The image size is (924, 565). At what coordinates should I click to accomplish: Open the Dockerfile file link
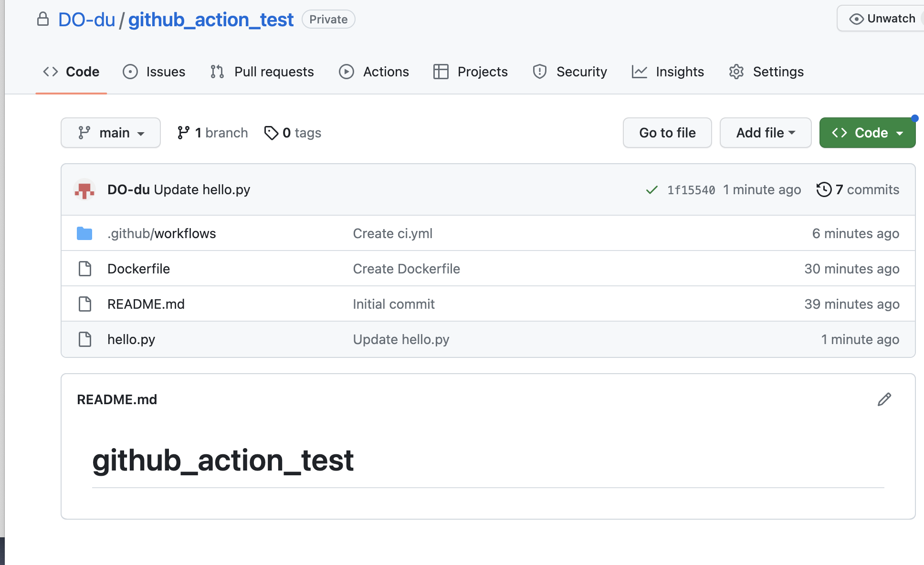pos(138,269)
